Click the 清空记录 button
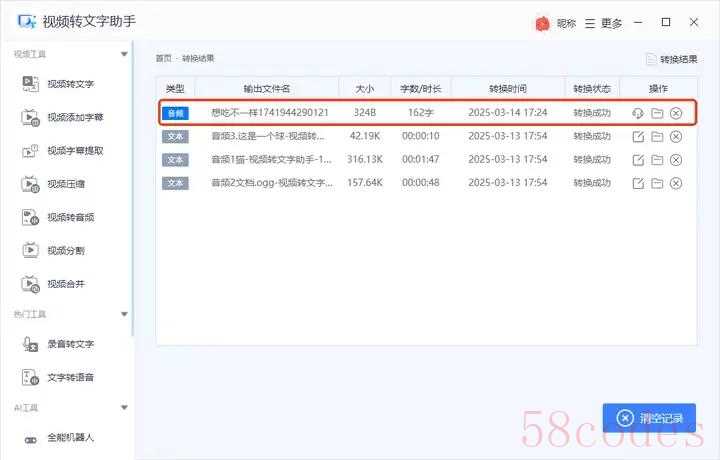This screenshot has height=460, width=720. (x=649, y=418)
